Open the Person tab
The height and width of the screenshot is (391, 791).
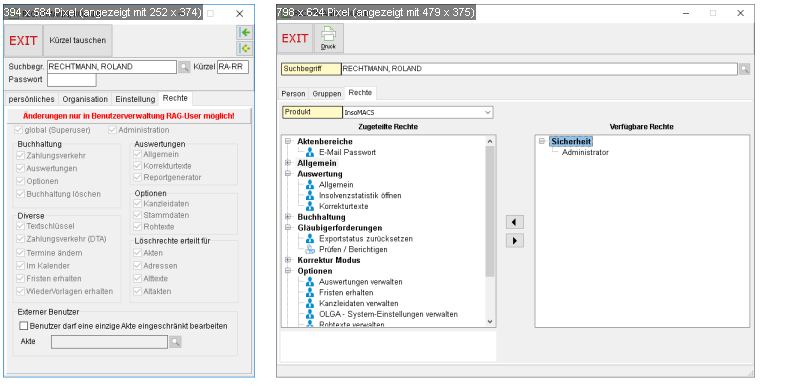293,94
